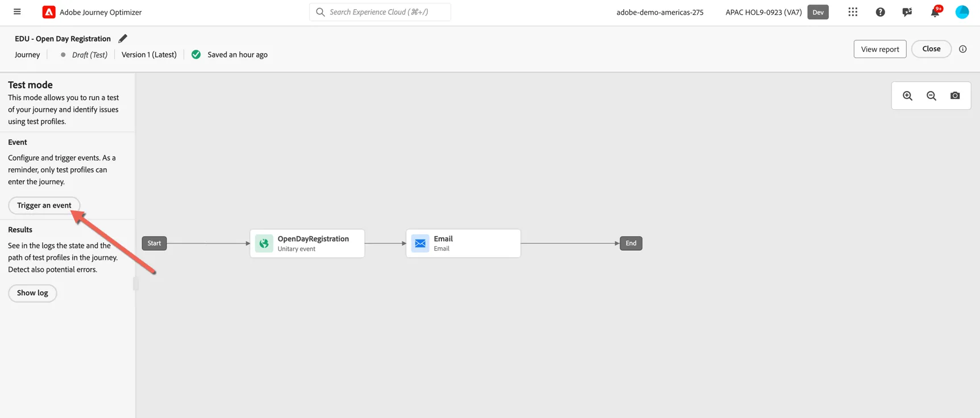Click the Results section heading
Screen dimensions: 980x418
click(20, 230)
